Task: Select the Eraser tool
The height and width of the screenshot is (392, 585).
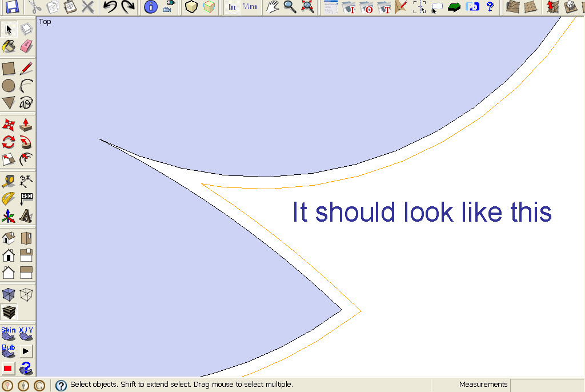Action: 26,47
